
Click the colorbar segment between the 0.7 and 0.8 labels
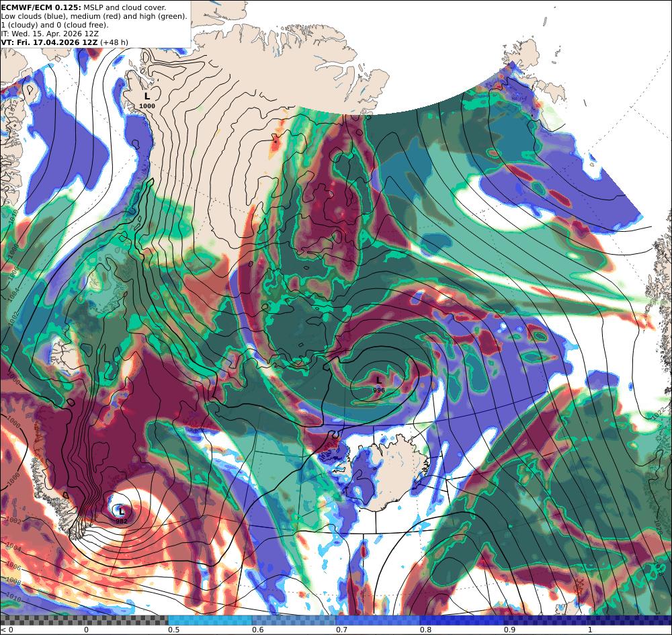[x=378, y=620]
